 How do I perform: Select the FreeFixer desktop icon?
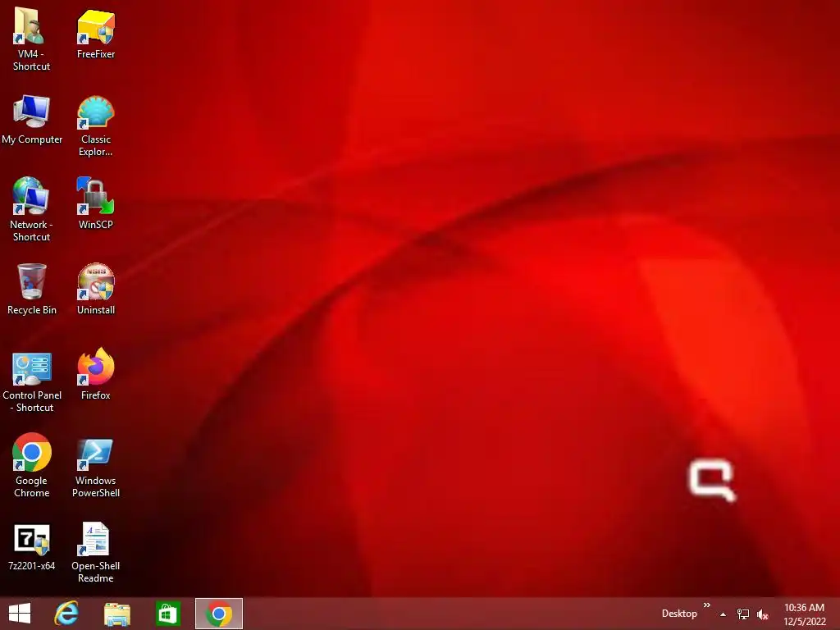(95, 27)
